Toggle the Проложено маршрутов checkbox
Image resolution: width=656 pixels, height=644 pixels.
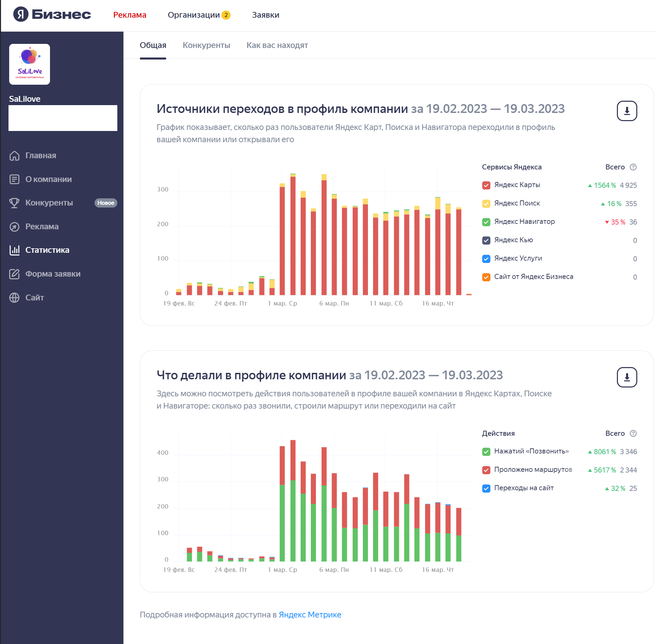(486, 470)
